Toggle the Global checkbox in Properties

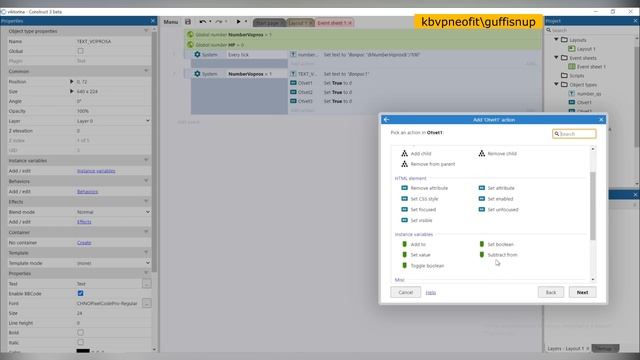(x=80, y=51)
